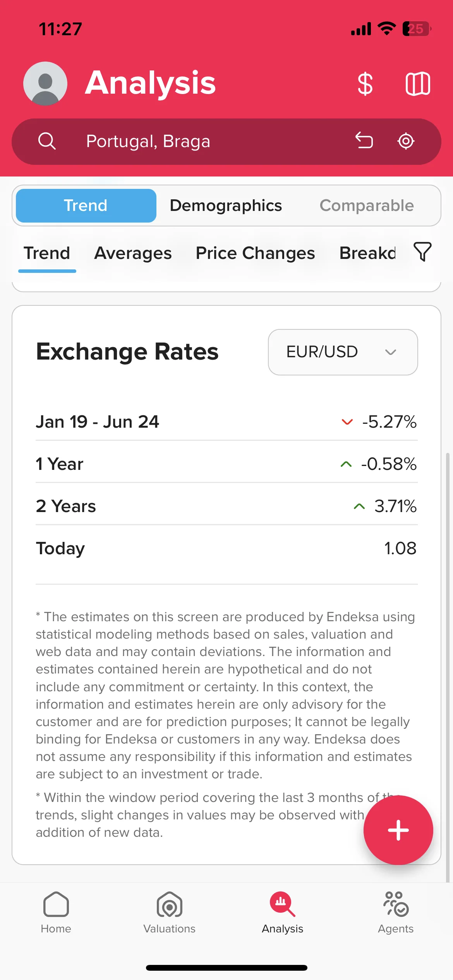The image size is (453, 980).
Task: Switch to Price Changes sub-tab
Action: pyautogui.click(x=255, y=253)
